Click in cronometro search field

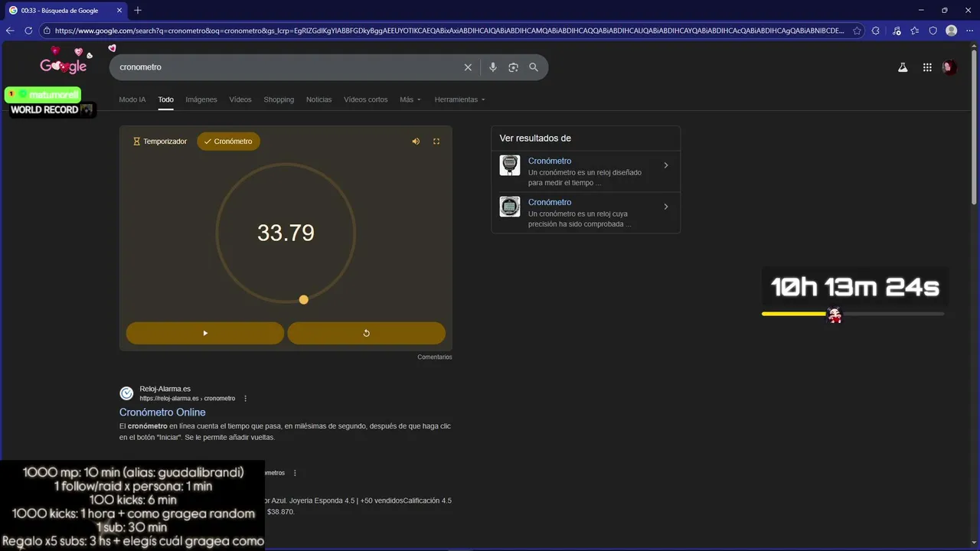287,67
